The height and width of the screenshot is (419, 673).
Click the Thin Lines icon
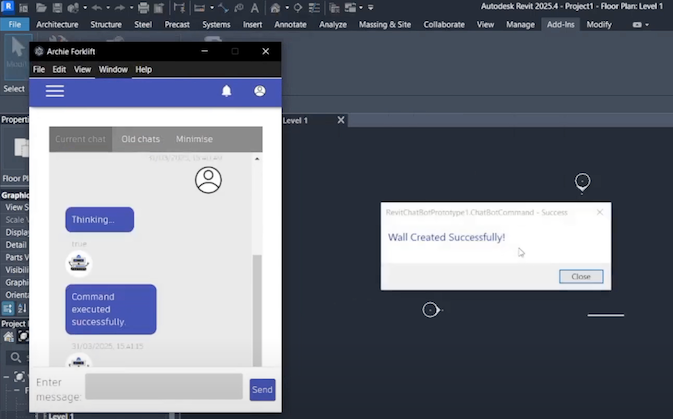point(314,8)
